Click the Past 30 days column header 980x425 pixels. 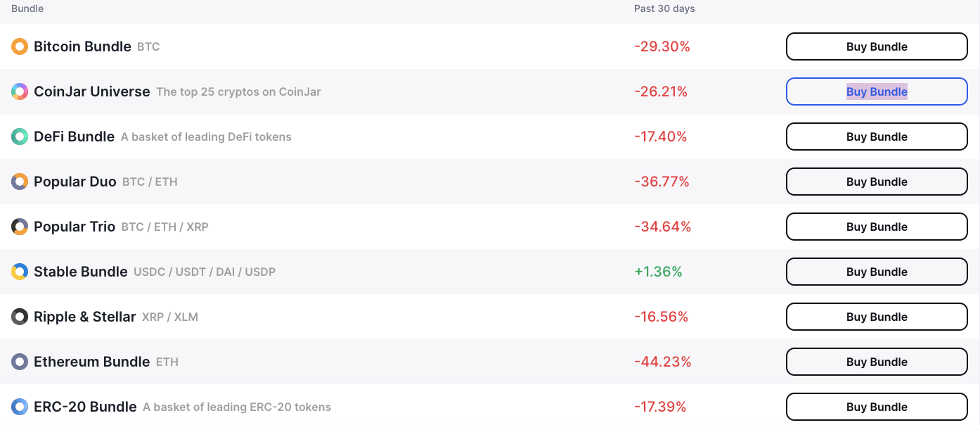pyautogui.click(x=664, y=8)
